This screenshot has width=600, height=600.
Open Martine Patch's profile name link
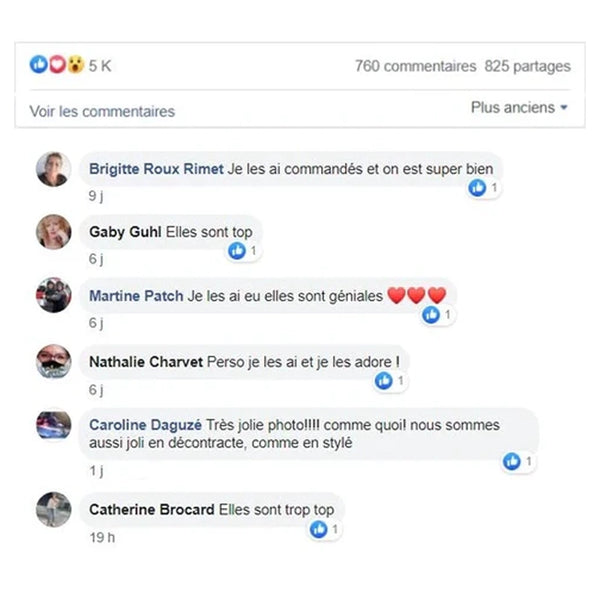[136, 296]
